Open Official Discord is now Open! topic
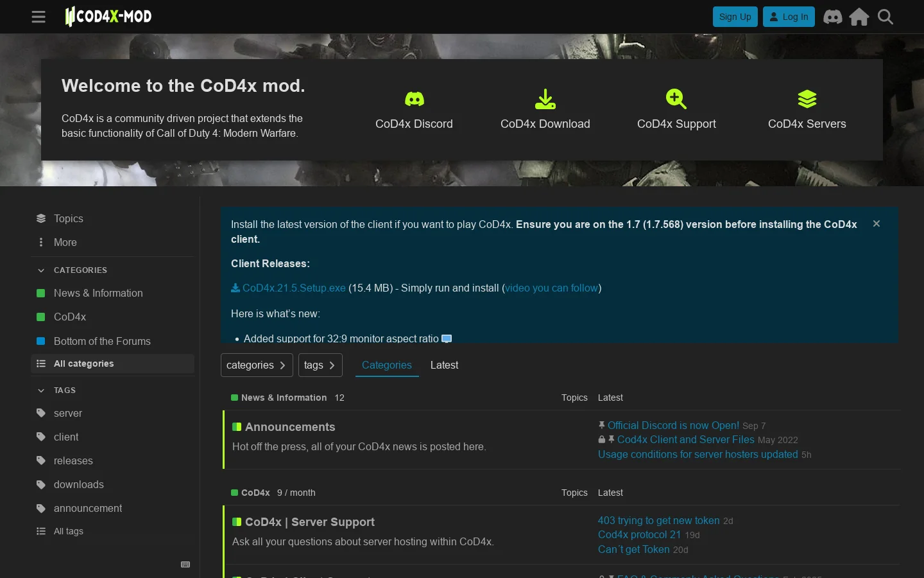Image resolution: width=924 pixels, height=578 pixels. coord(673,425)
